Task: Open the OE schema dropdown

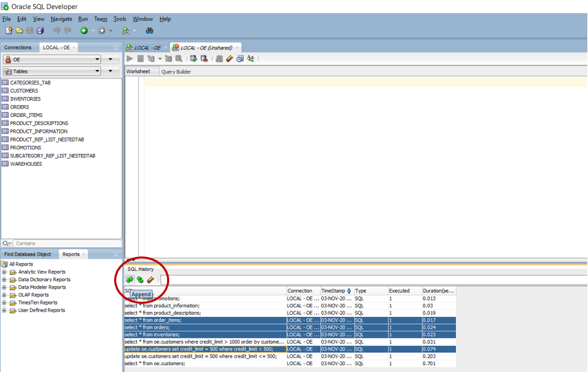Action: [52, 60]
